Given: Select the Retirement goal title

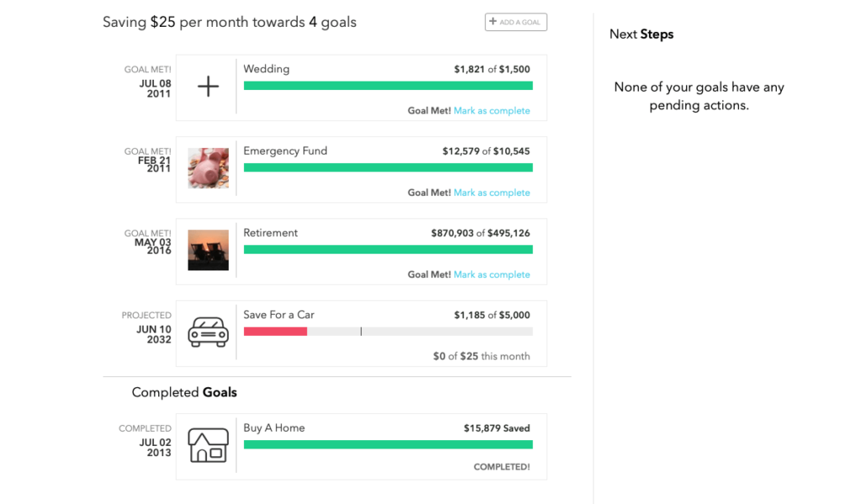Looking at the screenshot, I should point(271,233).
